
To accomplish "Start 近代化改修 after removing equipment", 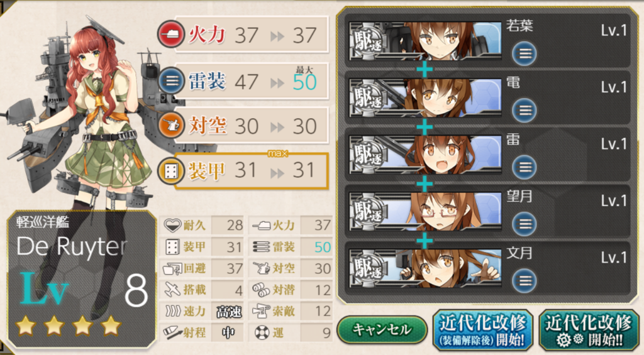I will coord(482,330).
